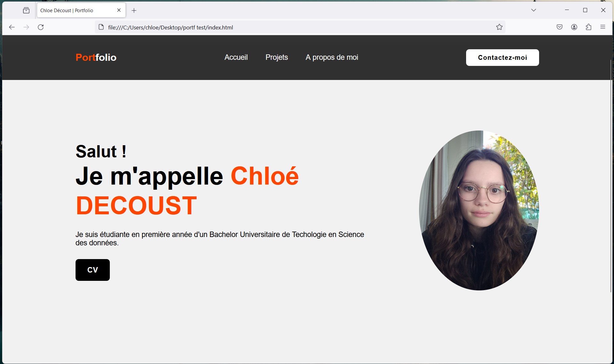Open the Firefox hamburger application menu

click(x=603, y=27)
